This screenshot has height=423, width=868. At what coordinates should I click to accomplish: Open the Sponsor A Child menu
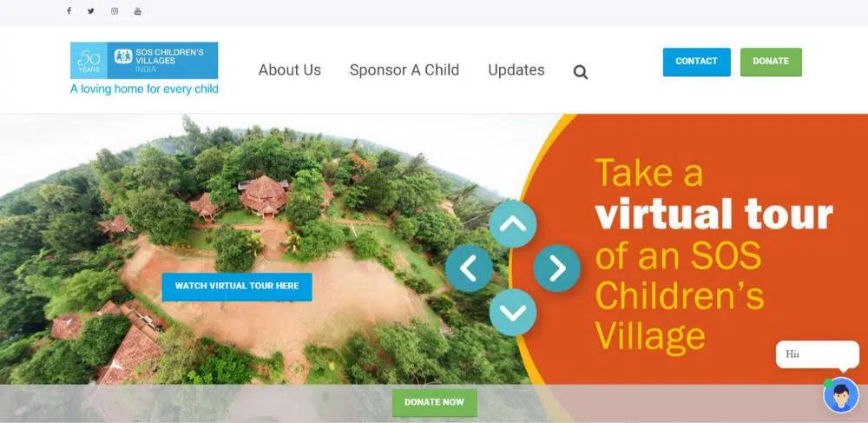pyautogui.click(x=404, y=70)
